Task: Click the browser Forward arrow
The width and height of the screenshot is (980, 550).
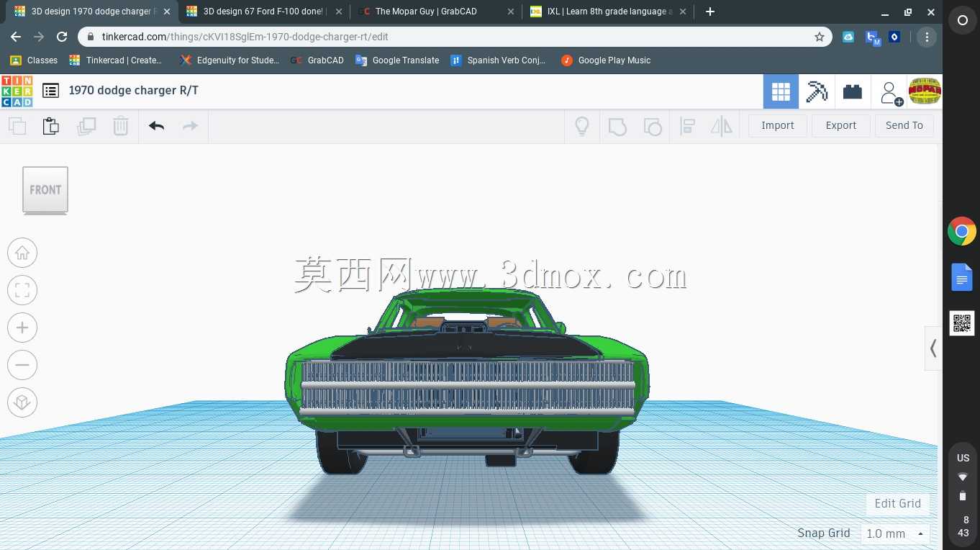Action: 39,37
